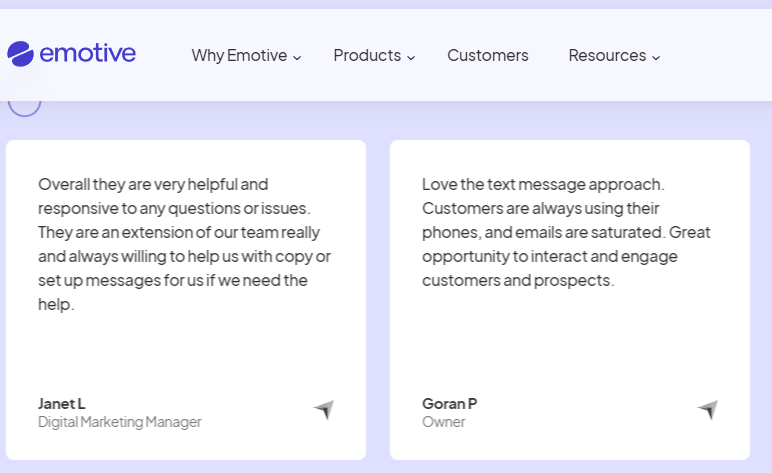The height and width of the screenshot is (473, 772).
Task: Select the reviewer name Goran P
Action: click(x=449, y=403)
